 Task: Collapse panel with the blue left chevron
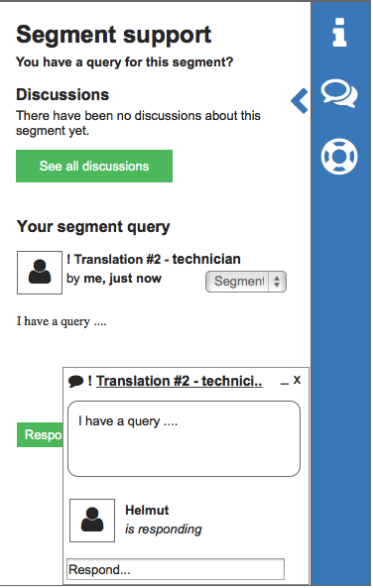[x=300, y=101]
